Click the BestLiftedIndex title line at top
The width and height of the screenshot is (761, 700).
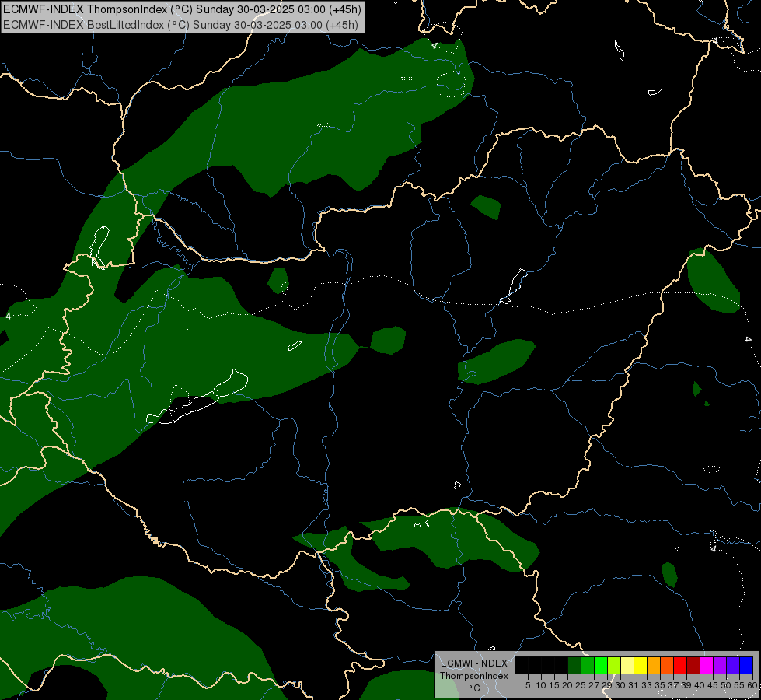point(180,25)
